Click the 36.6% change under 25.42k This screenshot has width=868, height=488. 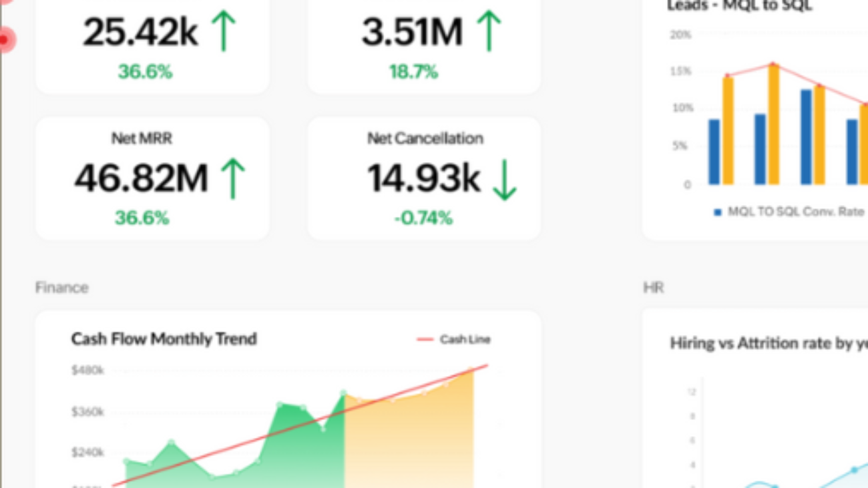[145, 71]
